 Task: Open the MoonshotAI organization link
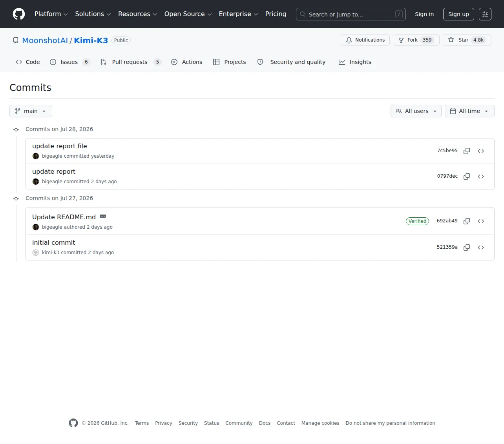tap(45, 40)
